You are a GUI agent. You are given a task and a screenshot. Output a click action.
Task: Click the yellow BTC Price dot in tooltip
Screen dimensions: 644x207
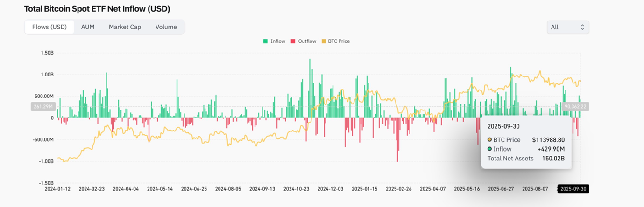489,140
